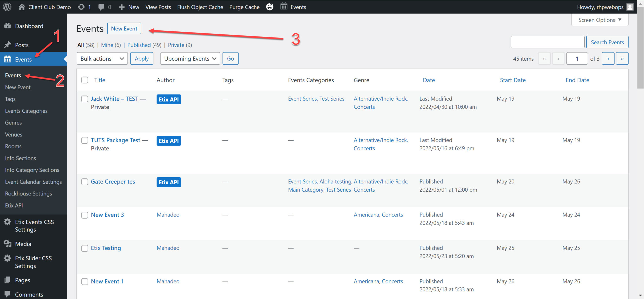Expand the Upcoming Events filter dropdown

[190, 59]
